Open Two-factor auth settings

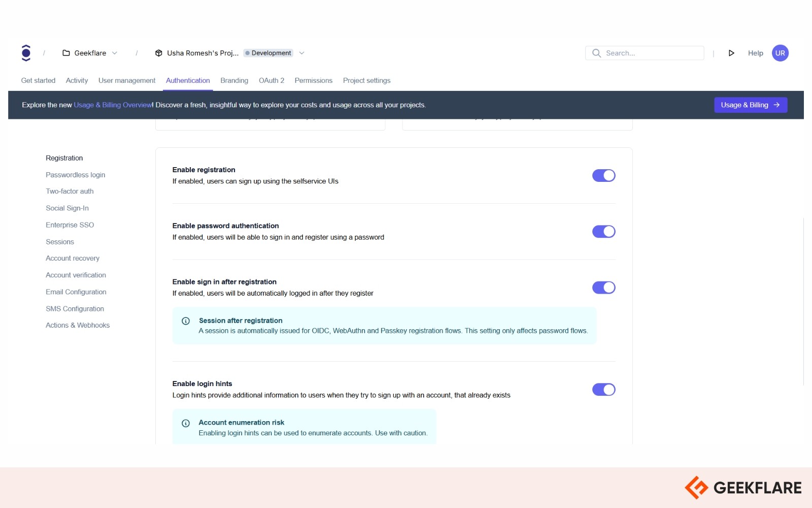[70, 192]
